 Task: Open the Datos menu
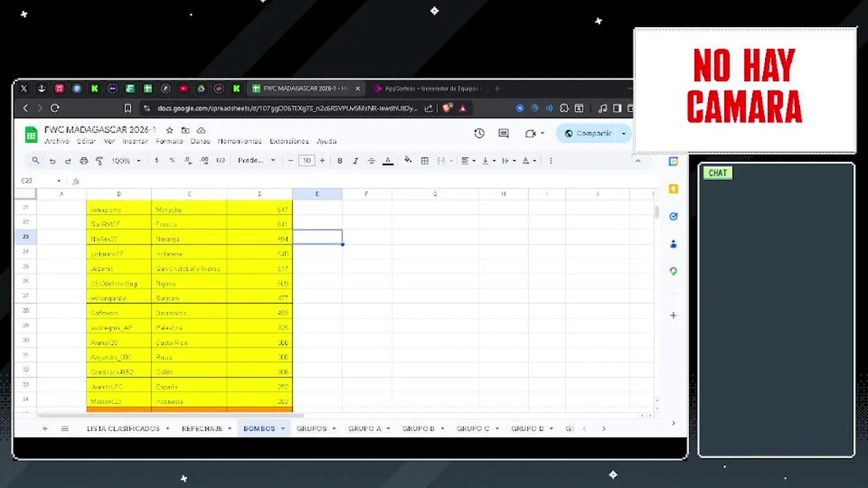[x=200, y=141]
